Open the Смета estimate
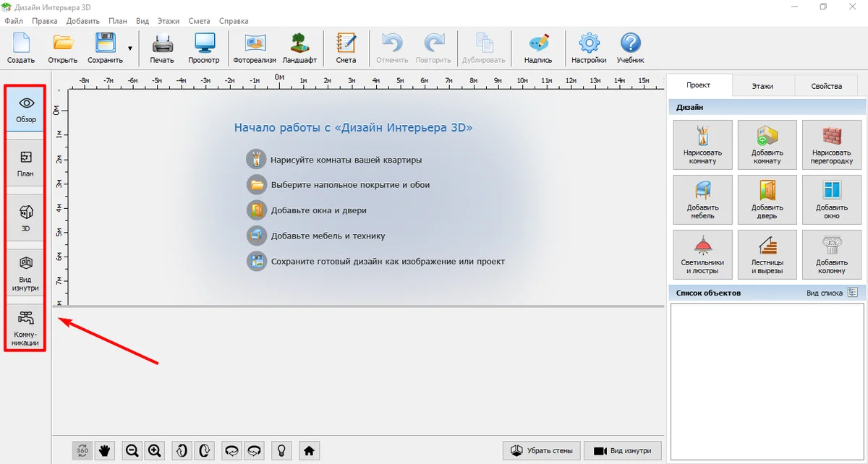Screen dimensions: 868x464 [346, 48]
